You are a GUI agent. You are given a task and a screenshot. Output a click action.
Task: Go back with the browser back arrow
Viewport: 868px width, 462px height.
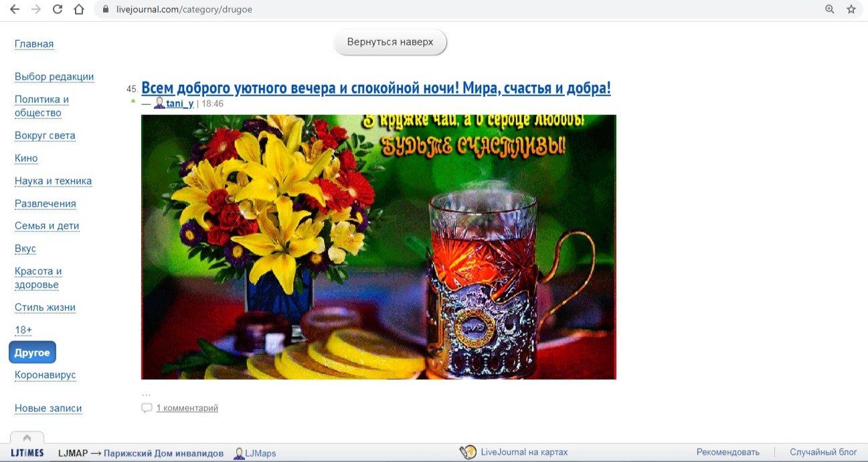(15, 9)
